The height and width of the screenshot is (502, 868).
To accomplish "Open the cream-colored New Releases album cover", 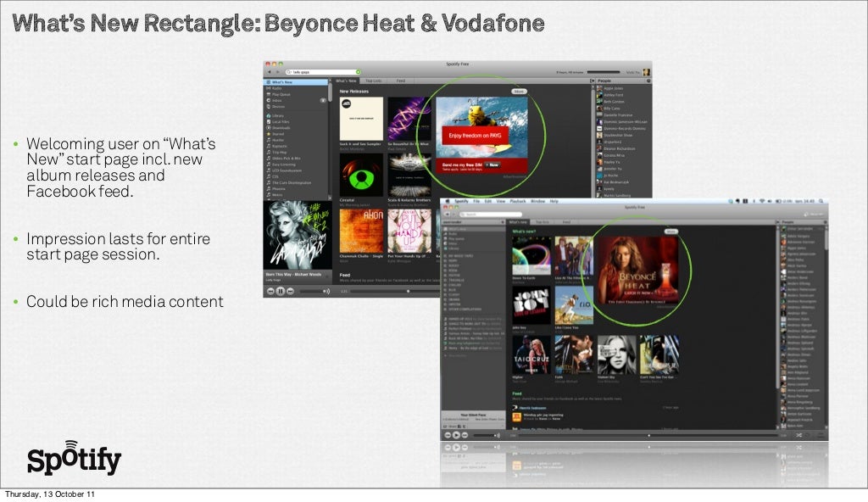I will (361, 119).
